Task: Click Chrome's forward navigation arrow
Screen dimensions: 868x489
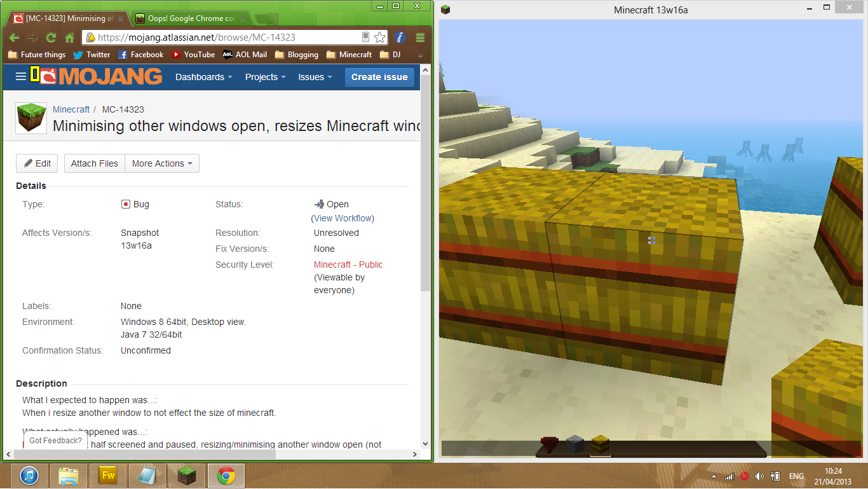Action: [x=32, y=38]
